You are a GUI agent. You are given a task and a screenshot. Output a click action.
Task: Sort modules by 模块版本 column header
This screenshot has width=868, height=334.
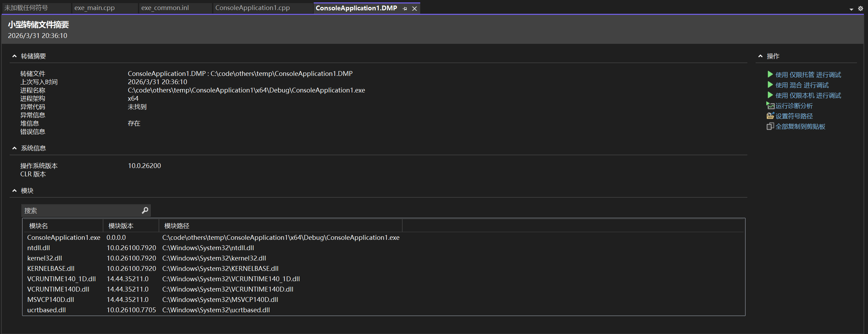click(x=121, y=226)
